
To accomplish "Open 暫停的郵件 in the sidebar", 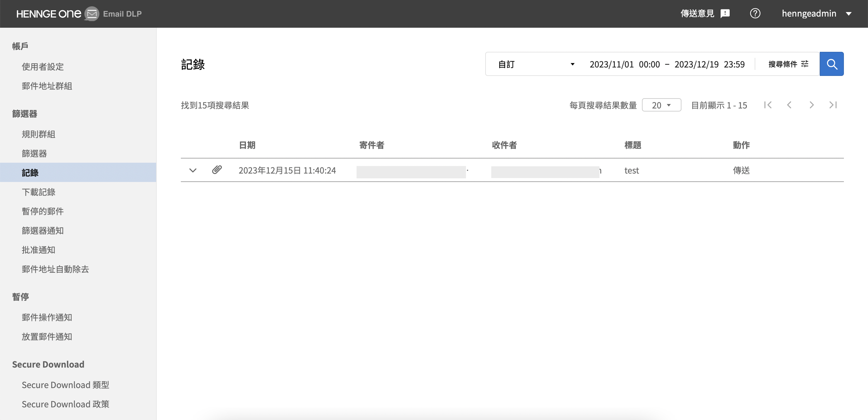I will pos(43,211).
